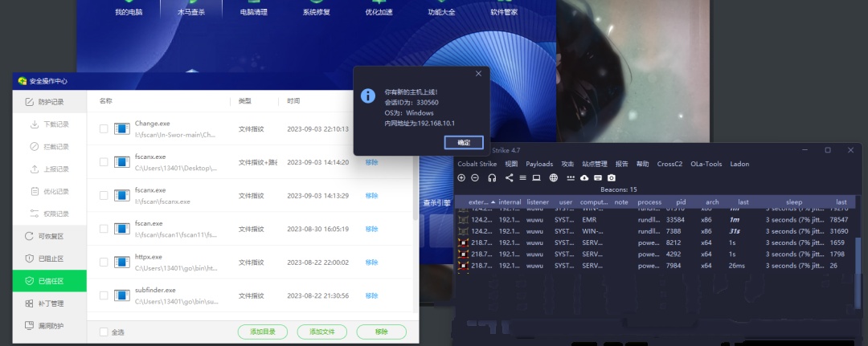The image size is (868, 346).
Task: Select the highlighted 已信任区 sidebar item
Action: pyautogui.click(x=50, y=281)
